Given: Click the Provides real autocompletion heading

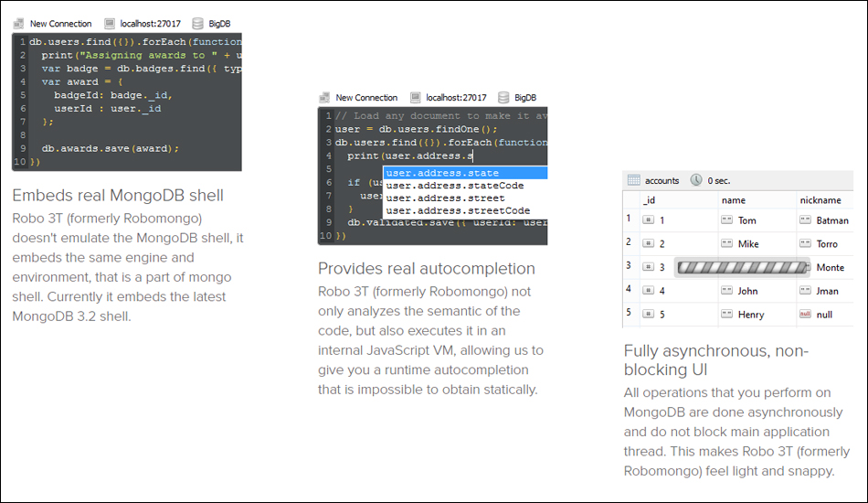Looking at the screenshot, I should 427,269.
